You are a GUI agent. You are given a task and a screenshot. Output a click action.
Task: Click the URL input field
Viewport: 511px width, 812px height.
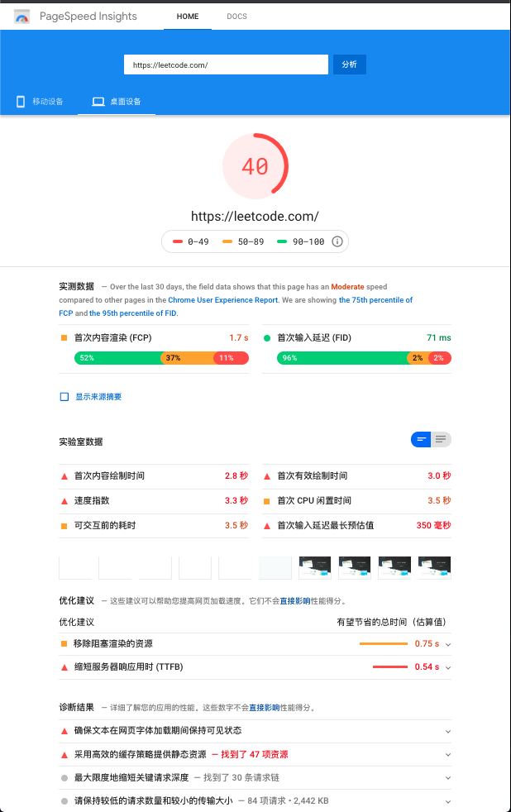[227, 64]
